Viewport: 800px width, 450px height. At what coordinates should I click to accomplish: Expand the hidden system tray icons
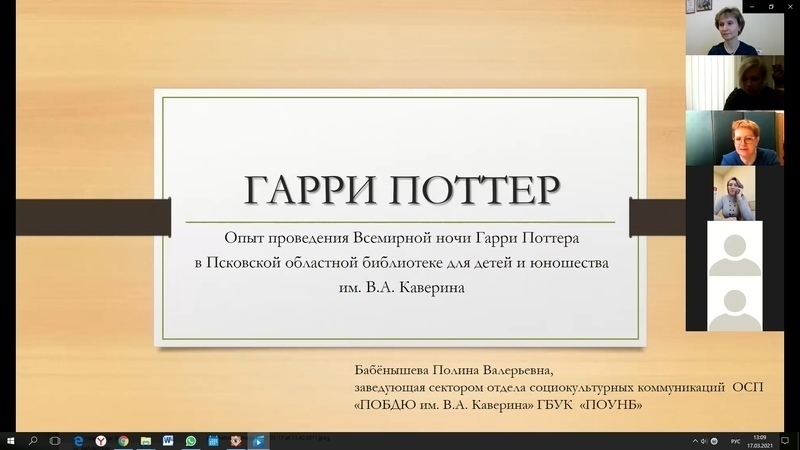[x=694, y=440]
